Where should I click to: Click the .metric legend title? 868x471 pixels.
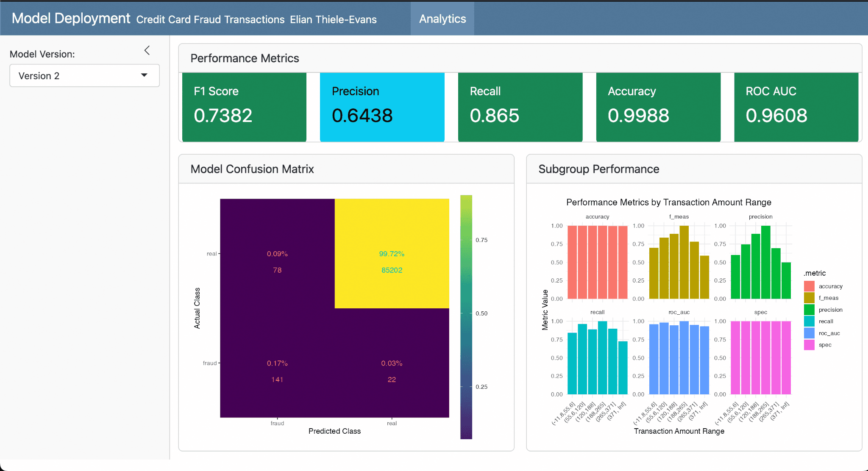point(815,273)
